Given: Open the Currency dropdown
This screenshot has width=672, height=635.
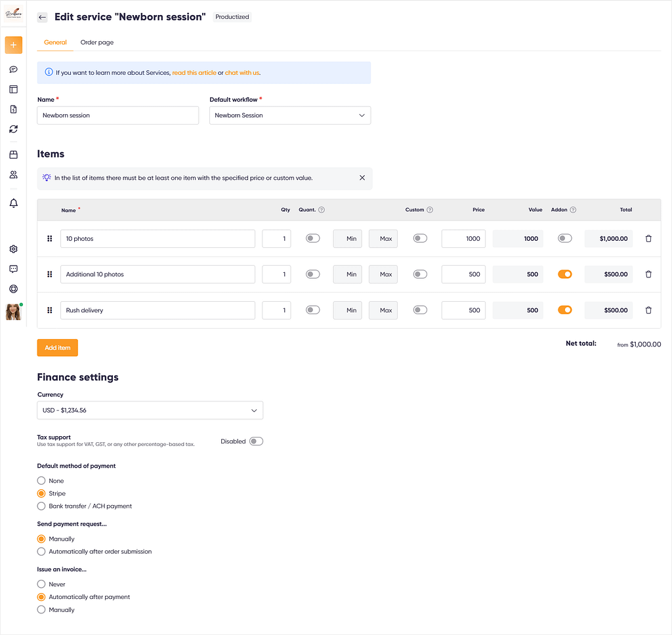Looking at the screenshot, I should (x=150, y=411).
